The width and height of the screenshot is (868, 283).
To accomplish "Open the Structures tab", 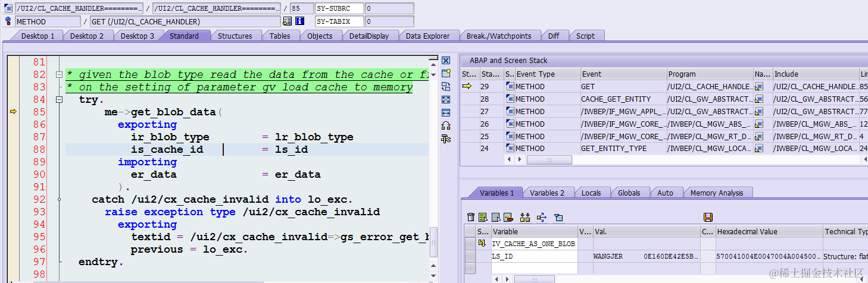I will (235, 36).
